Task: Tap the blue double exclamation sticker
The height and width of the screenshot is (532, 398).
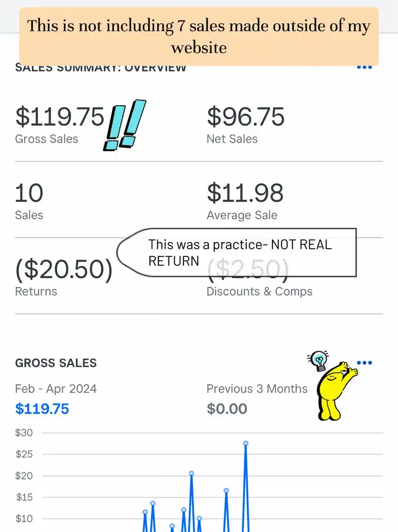Action: [124, 125]
